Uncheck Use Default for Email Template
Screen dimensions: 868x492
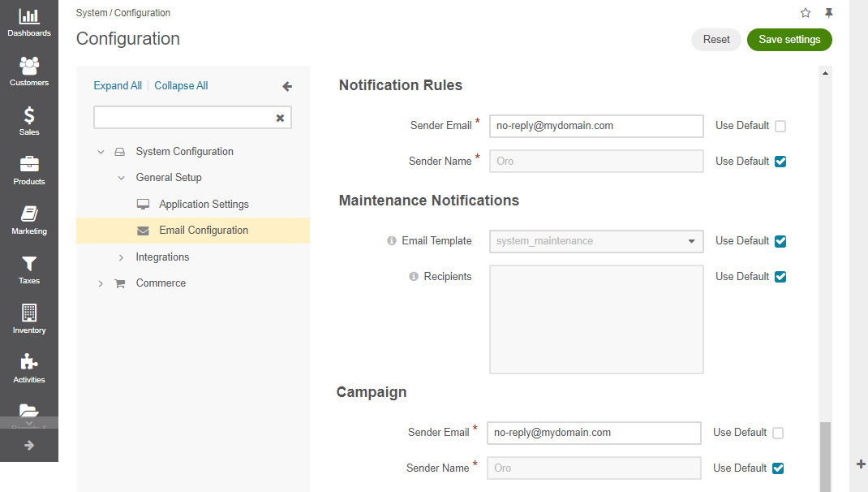tap(780, 241)
